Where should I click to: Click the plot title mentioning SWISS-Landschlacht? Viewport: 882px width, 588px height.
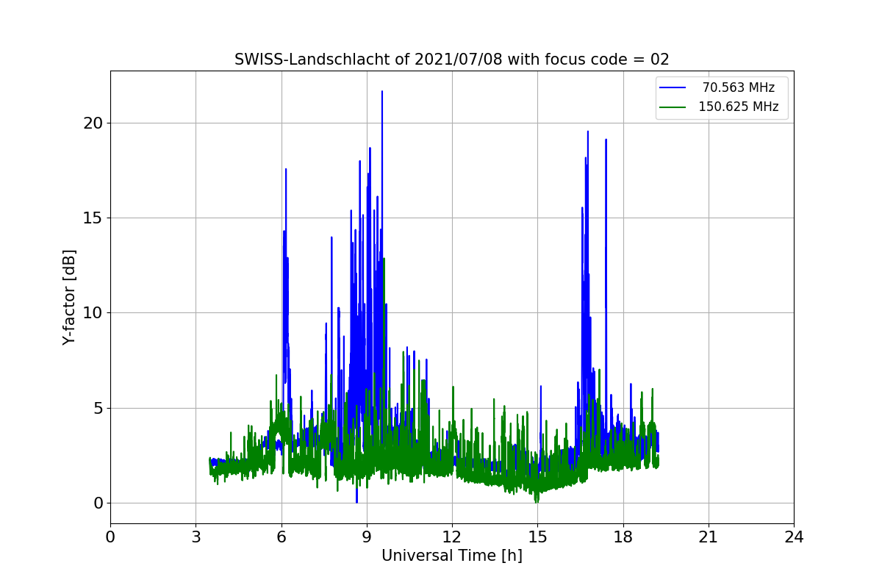(451, 60)
